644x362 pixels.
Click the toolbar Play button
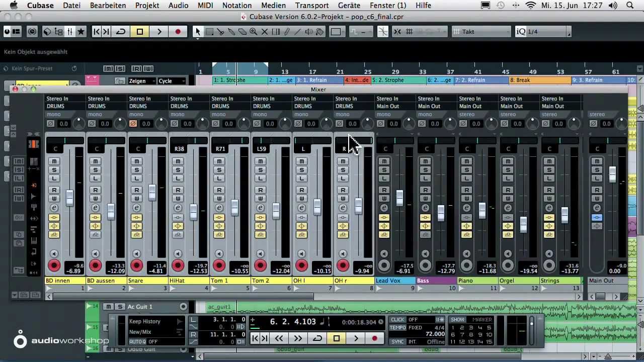coord(159,32)
